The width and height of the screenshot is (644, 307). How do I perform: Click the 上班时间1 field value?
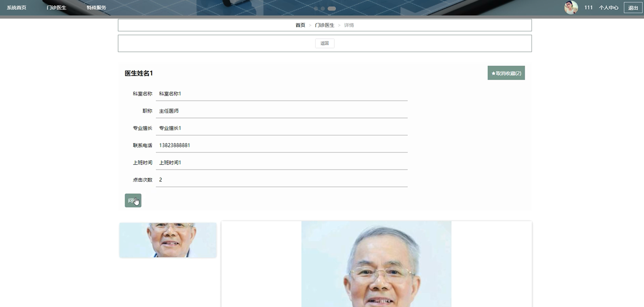point(170,163)
